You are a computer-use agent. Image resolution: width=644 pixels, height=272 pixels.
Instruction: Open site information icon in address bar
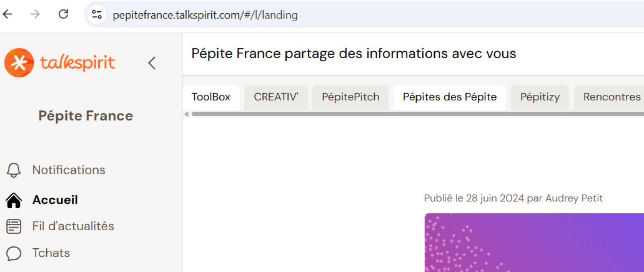pyautogui.click(x=97, y=15)
